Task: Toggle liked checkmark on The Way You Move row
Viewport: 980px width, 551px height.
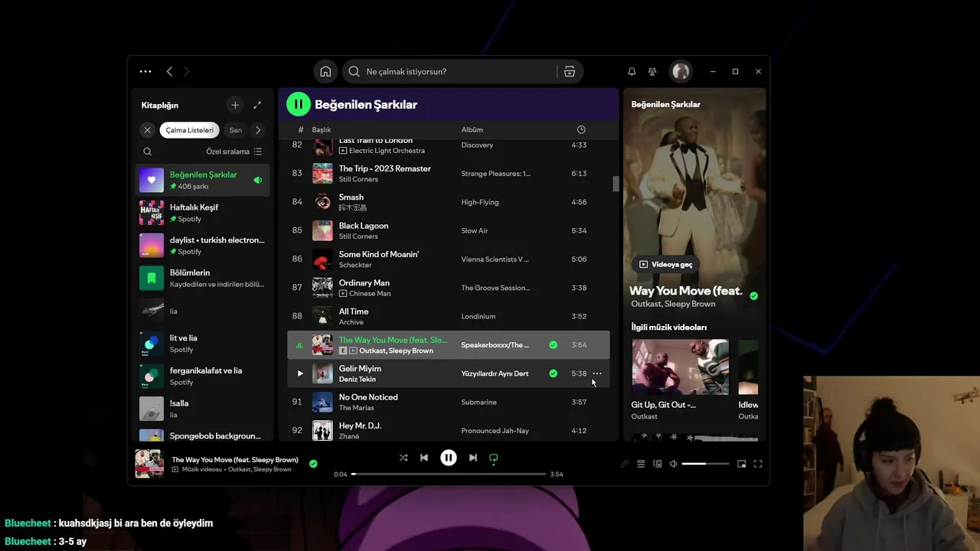Action: 553,345
